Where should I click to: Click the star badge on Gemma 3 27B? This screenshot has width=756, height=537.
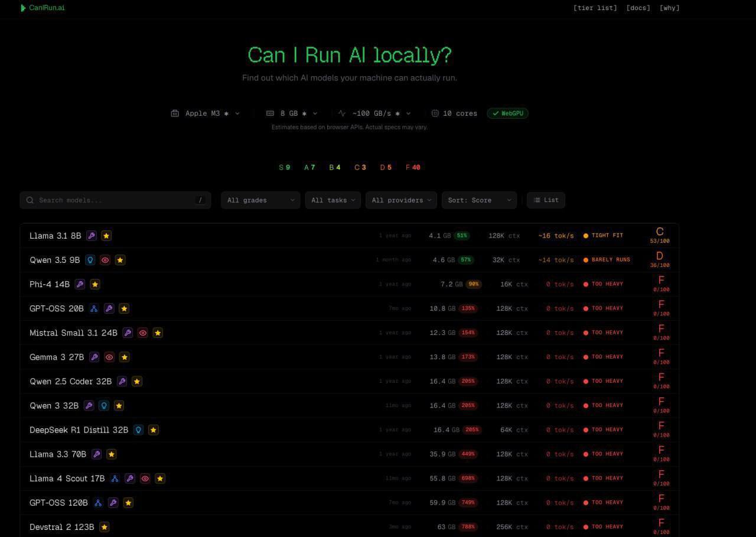pos(124,357)
